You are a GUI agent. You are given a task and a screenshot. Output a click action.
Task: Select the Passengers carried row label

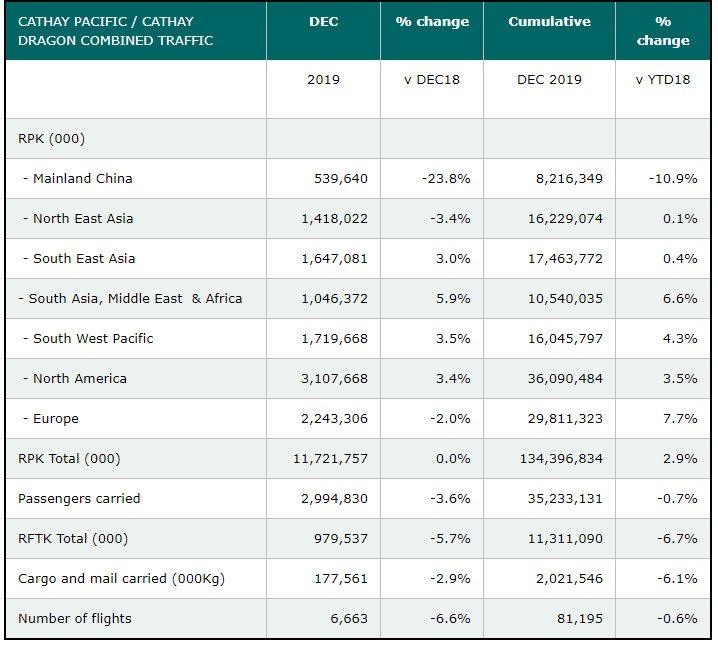(79, 499)
